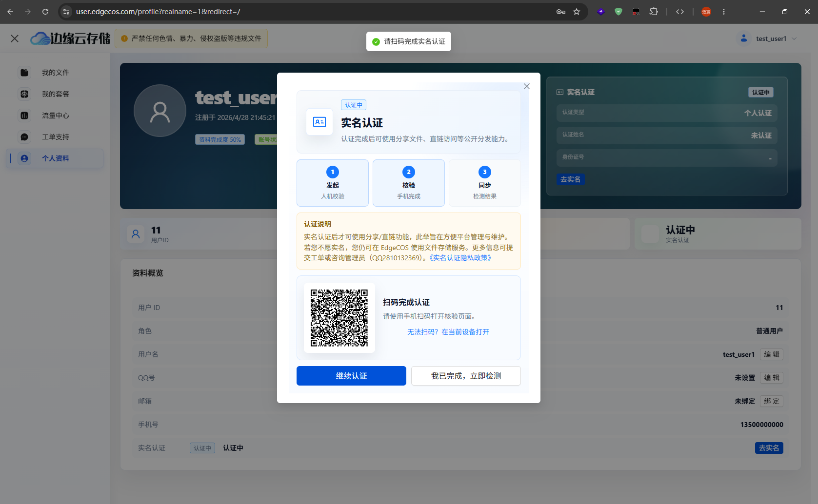
Task: Click the 认证中 badge in 实名认证 card
Action: [x=761, y=92]
